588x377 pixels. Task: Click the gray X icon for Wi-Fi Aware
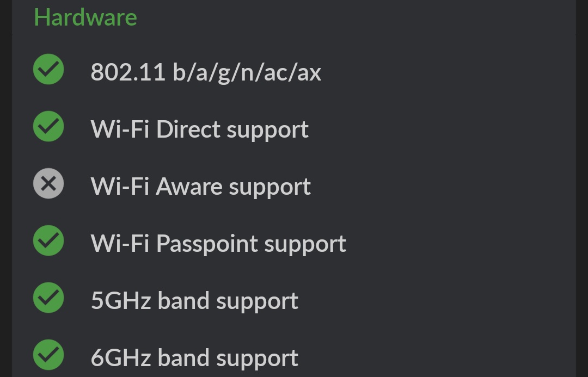(x=48, y=184)
